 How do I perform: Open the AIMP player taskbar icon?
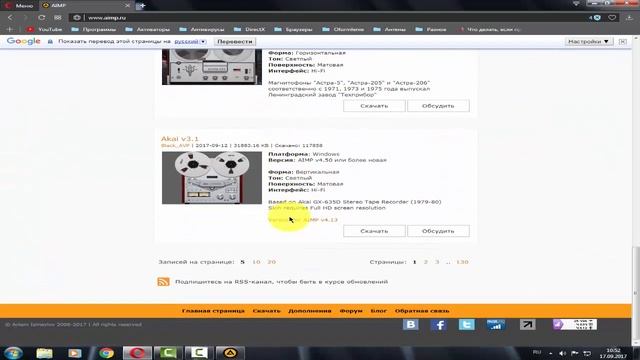pos(230,353)
